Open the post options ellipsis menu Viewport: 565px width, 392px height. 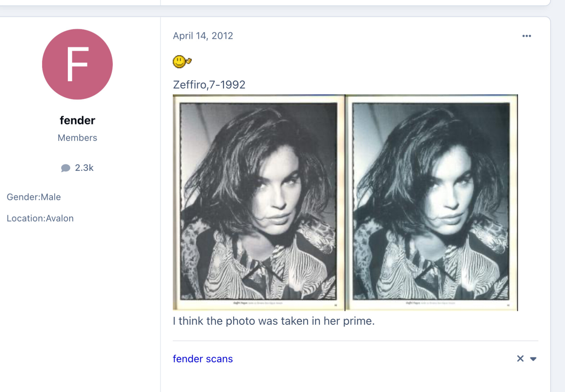click(x=526, y=36)
